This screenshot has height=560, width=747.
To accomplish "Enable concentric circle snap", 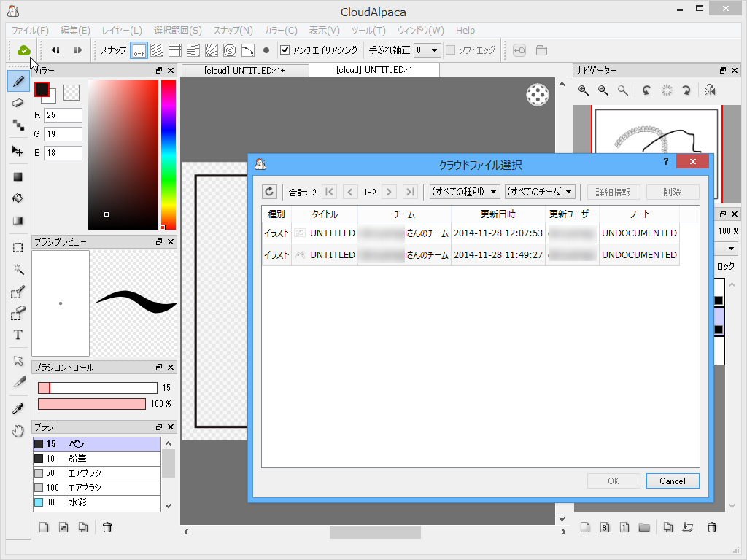I will coord(230,50).
